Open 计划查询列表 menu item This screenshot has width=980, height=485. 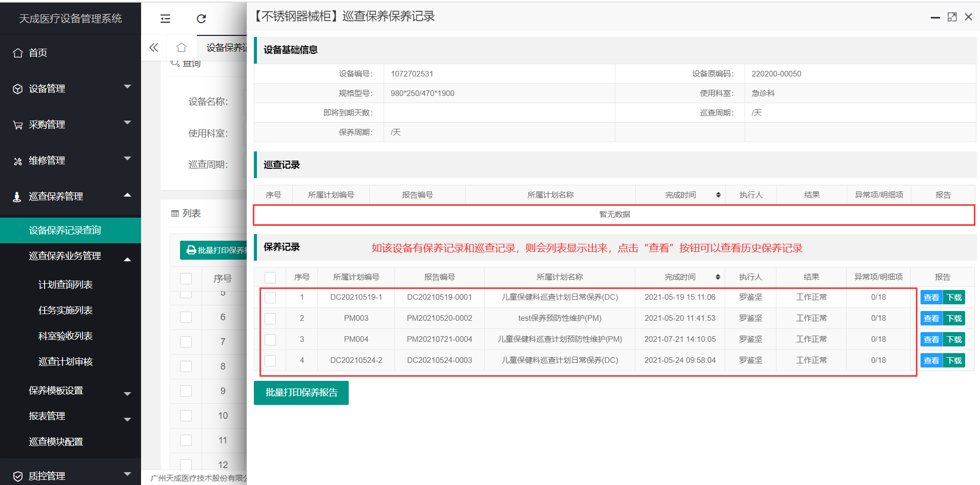pos(66,285)
